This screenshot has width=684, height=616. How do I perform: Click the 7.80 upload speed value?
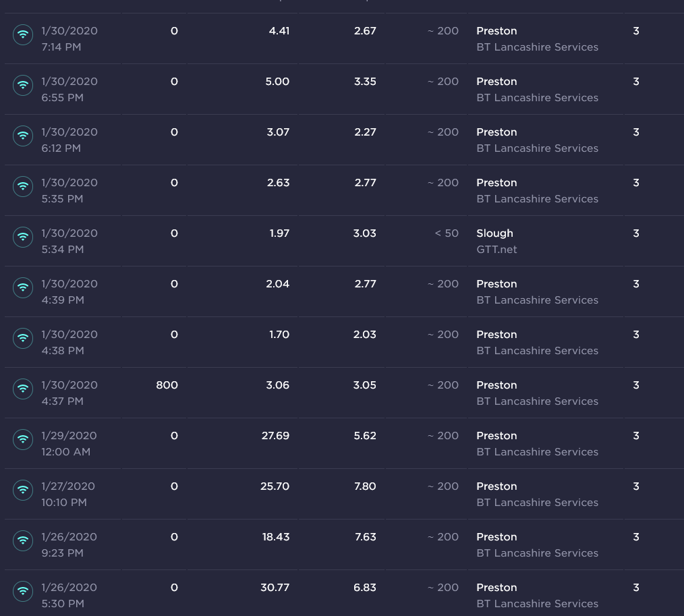pyautogui.click(x=365, y=486)
